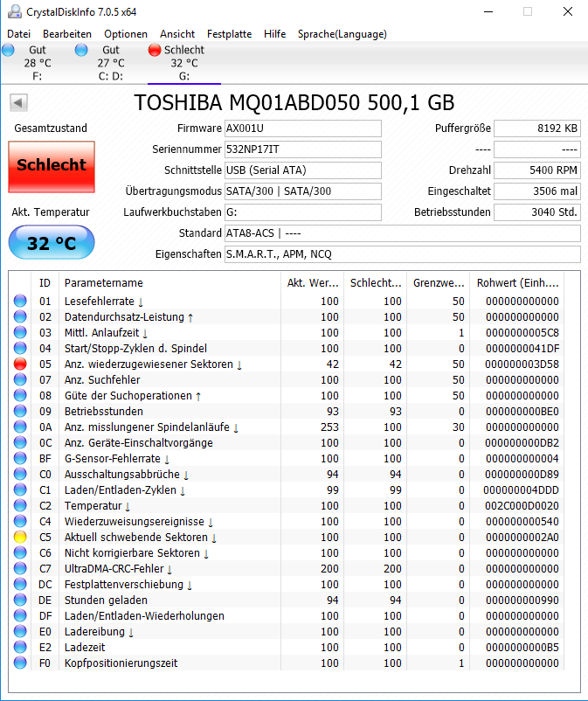Click the Seriennummer field 532NP17IT
This screenshot has height=701, width=588.
[303, 149]
